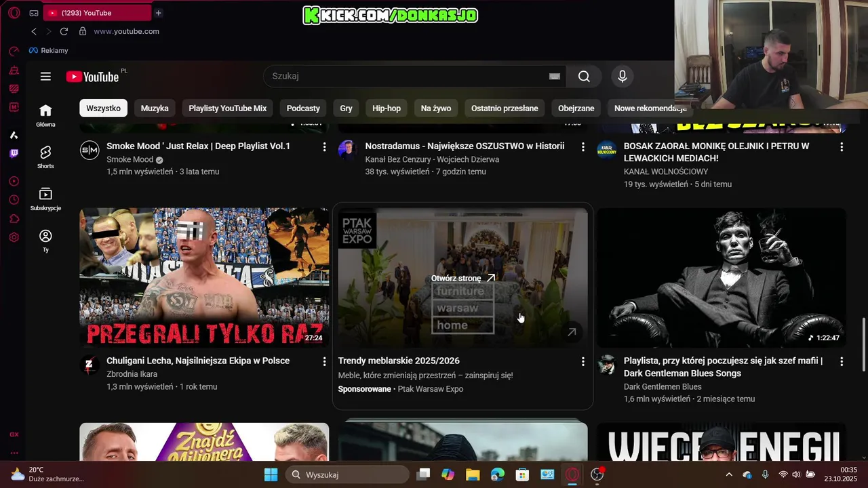Open more options for Smoke Mood video
The height and width of the screenshot is (488, 868).
[324, 146]
